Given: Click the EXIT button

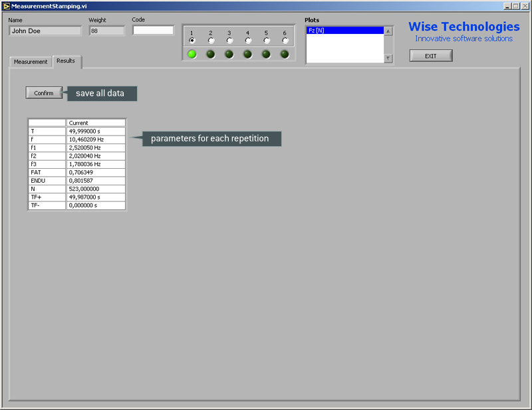Looking at the screenshot, I should 431,56.
